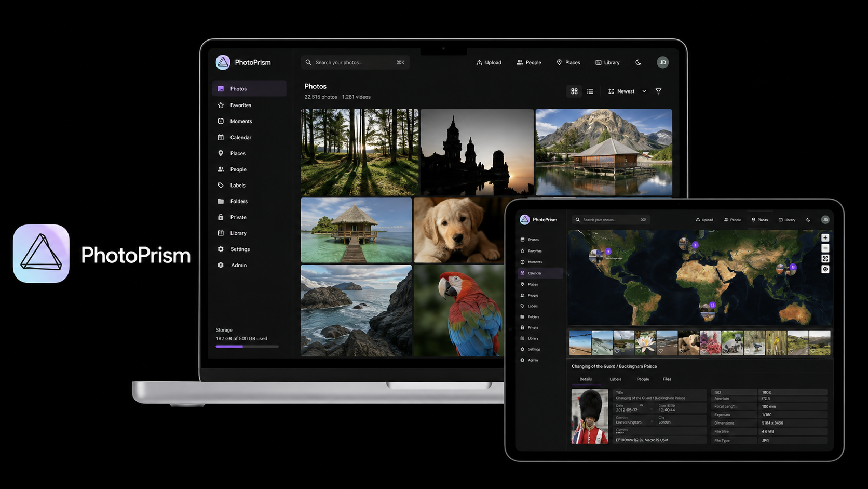Open the Country dropdown showing United Kingdom

click(634, 420)
